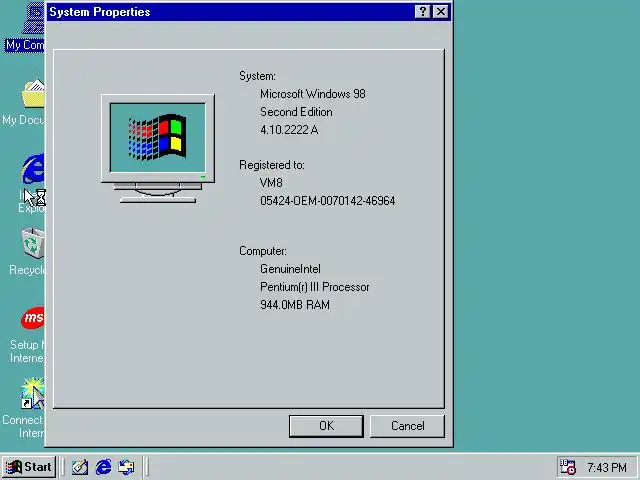Click the Pentium(r) III Processor line
The image size is (640, 480).
coord(314,287)
